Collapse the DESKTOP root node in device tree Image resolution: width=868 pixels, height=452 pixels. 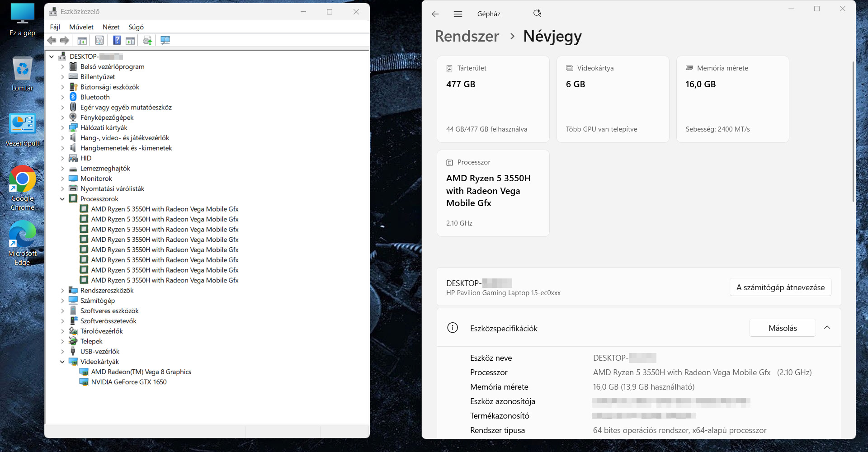(x=52, y=56)
